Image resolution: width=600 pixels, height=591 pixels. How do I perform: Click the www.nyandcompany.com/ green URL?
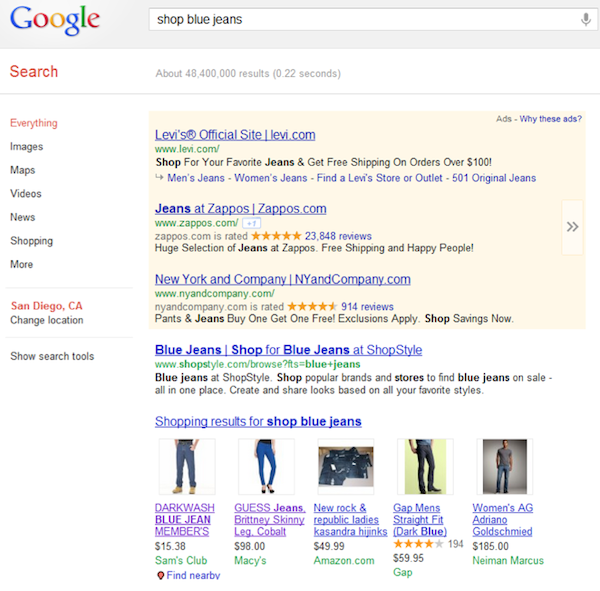point(215,294)
